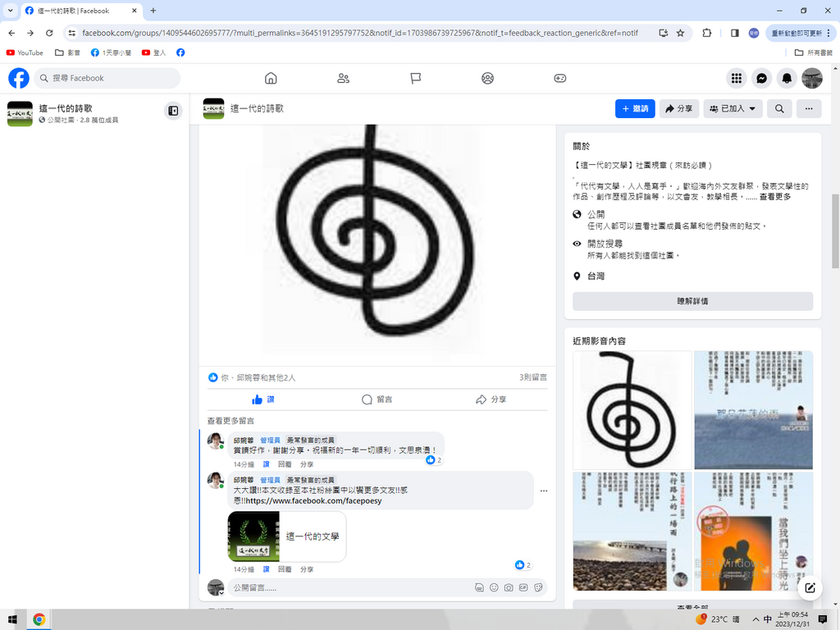840x630 pixels.
Task: Open the Facebook menu grid icon
Action: (x=737, y=78)
